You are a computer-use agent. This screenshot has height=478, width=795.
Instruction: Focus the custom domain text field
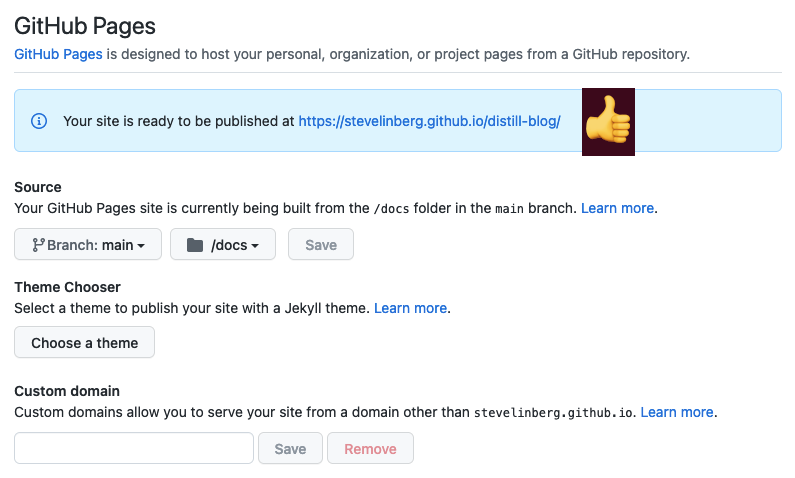point(134,448)
